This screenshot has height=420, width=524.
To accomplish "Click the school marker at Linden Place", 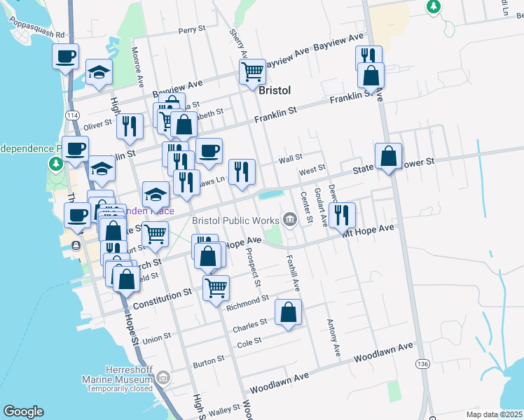I will click(156, 195).
